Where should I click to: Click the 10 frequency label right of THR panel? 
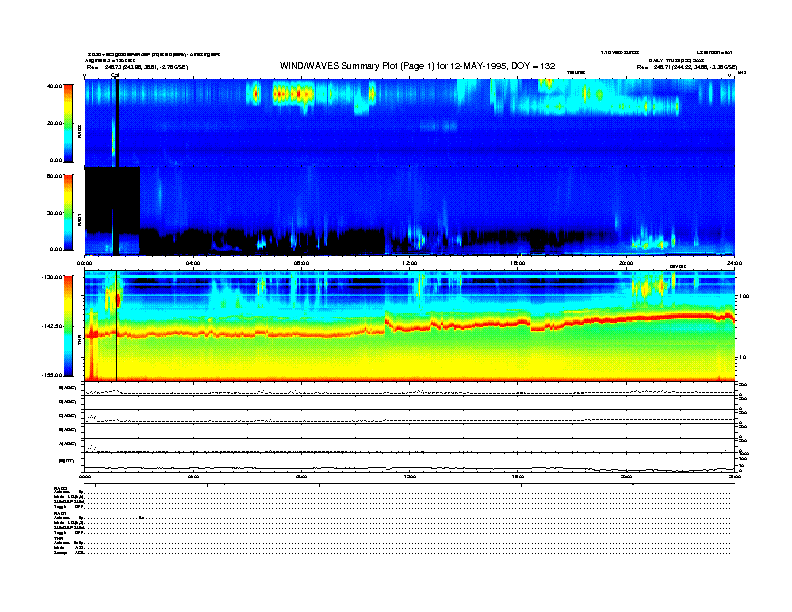pyautogui.click(x=744, y=358)
